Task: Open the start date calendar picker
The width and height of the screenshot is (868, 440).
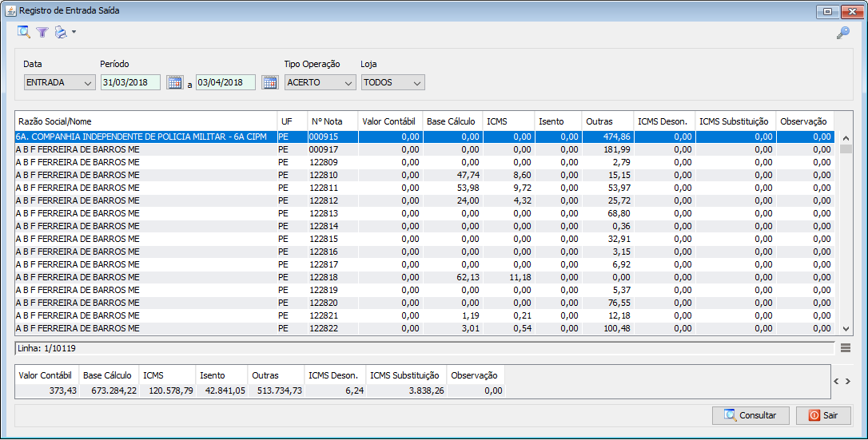Action: coord(174,82)
